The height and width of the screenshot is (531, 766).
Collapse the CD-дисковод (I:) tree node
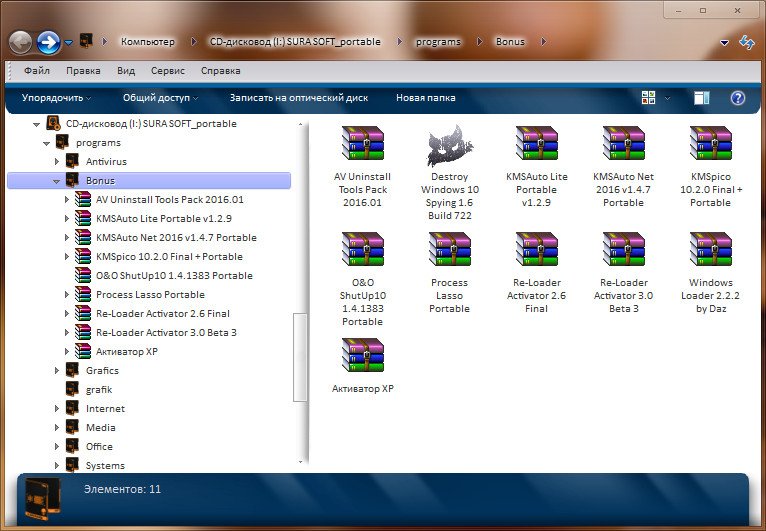tap(36, 124)
